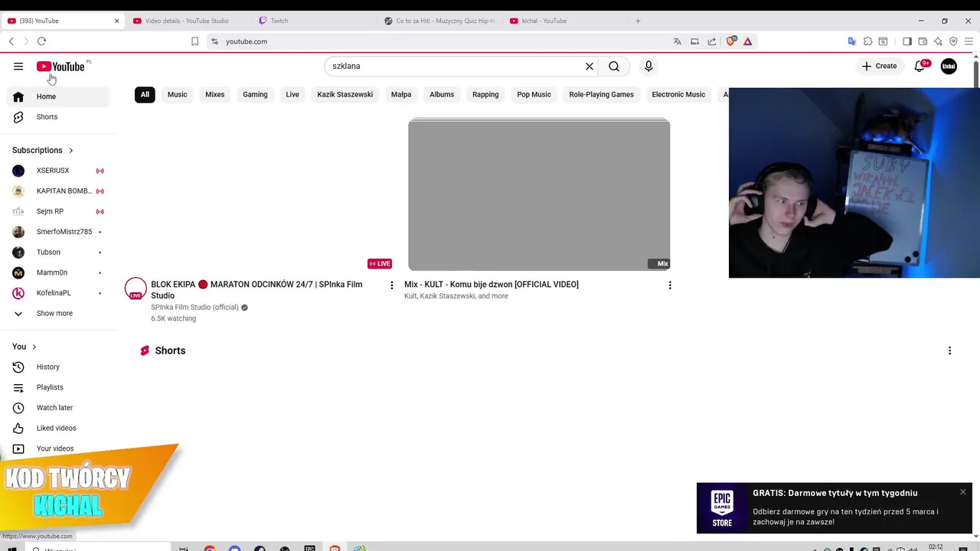
Task: Open History in the sidebar
Action: tap(58, 367)
